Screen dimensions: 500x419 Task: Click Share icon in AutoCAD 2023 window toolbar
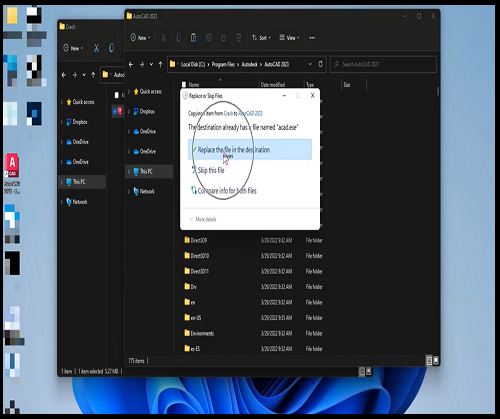pos(224,38)
